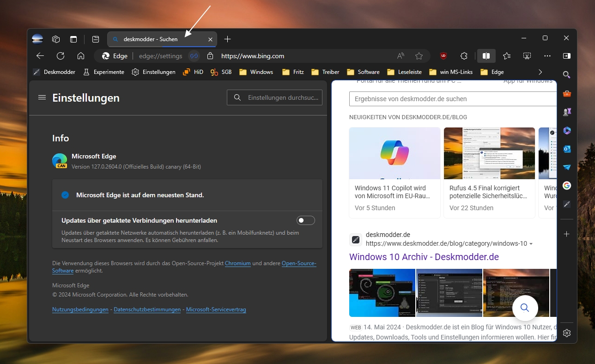Expand the Leseleiste favorites folder
The width and height of the screenshot is (595, 364).
(x=404, y=72)
